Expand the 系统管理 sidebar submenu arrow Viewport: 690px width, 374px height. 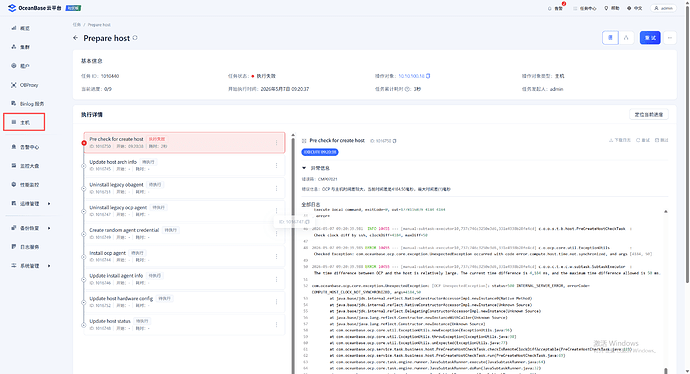pyautogui.click(x=49, y=266)
